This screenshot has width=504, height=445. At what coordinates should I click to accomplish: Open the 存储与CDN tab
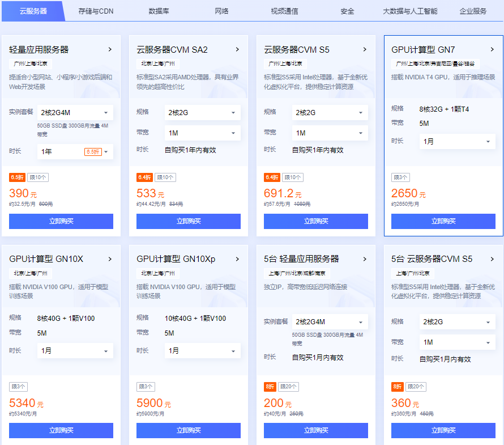[x=96, y=11]
